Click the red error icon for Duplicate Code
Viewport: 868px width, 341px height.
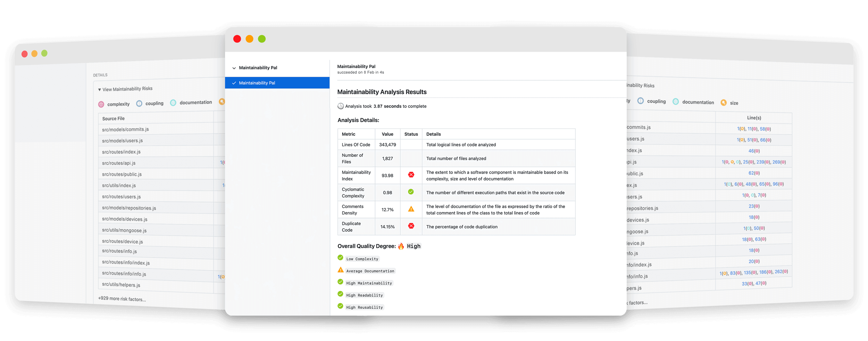tap(411, 226)
